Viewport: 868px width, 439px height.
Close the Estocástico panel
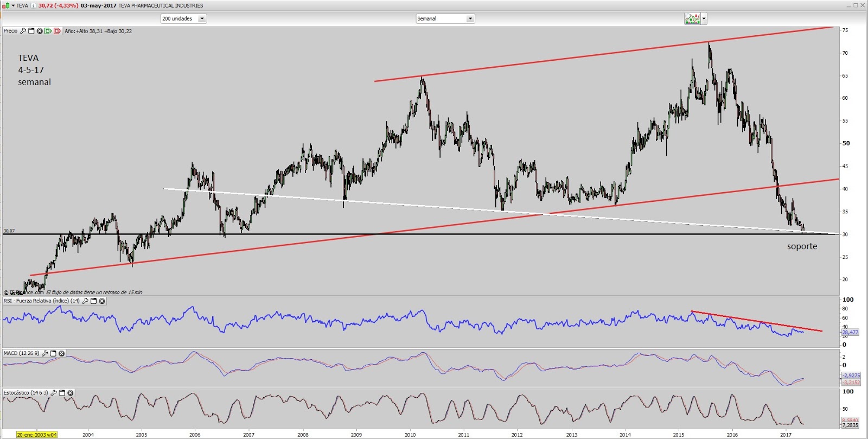[71, 392]
